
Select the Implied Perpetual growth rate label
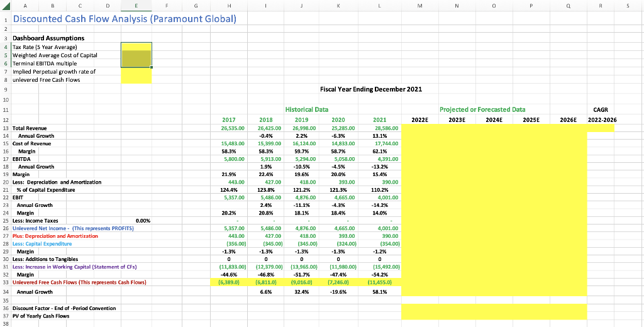(x=54, y=72)
